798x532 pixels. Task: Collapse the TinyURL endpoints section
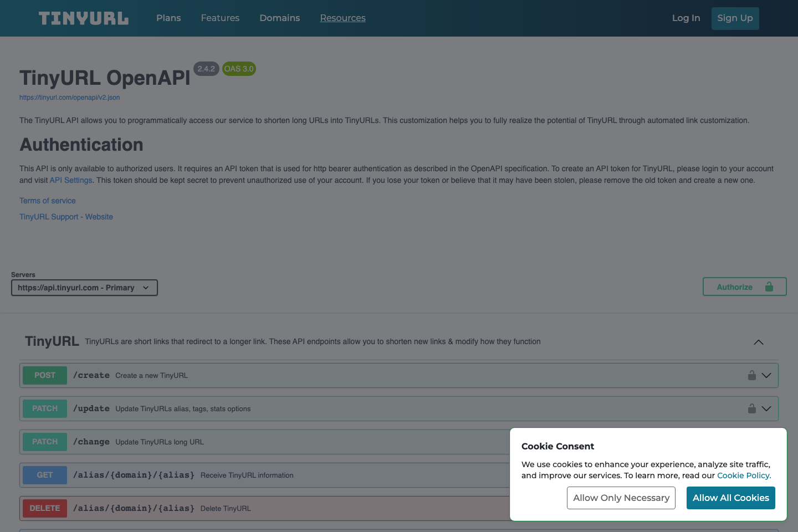[758, 342]
